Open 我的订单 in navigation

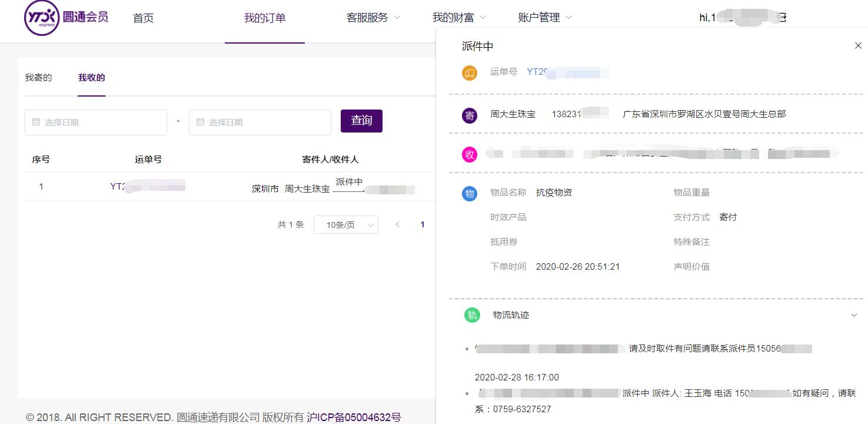point(265,18)
